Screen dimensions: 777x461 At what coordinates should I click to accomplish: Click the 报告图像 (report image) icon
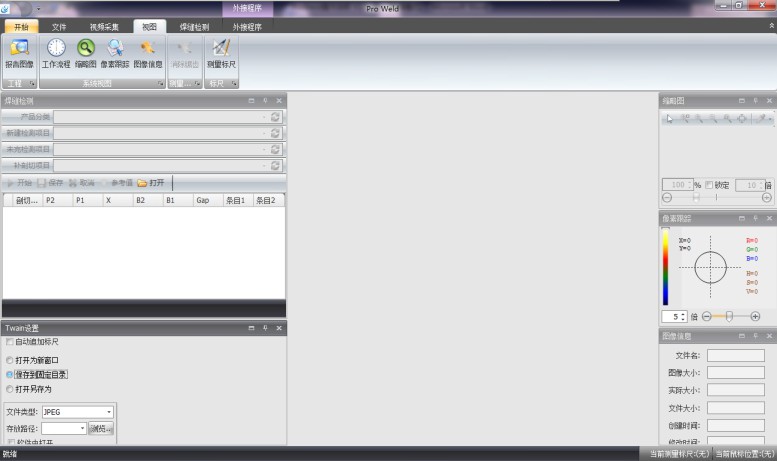pyautogui.click(x=18, y=52)
